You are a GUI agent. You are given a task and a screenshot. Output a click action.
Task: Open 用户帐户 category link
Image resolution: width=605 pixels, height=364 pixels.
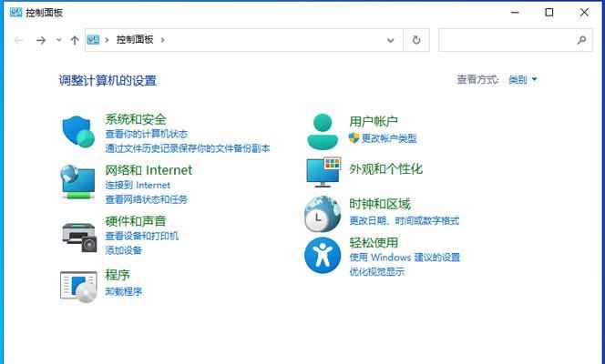click(374, 121)
